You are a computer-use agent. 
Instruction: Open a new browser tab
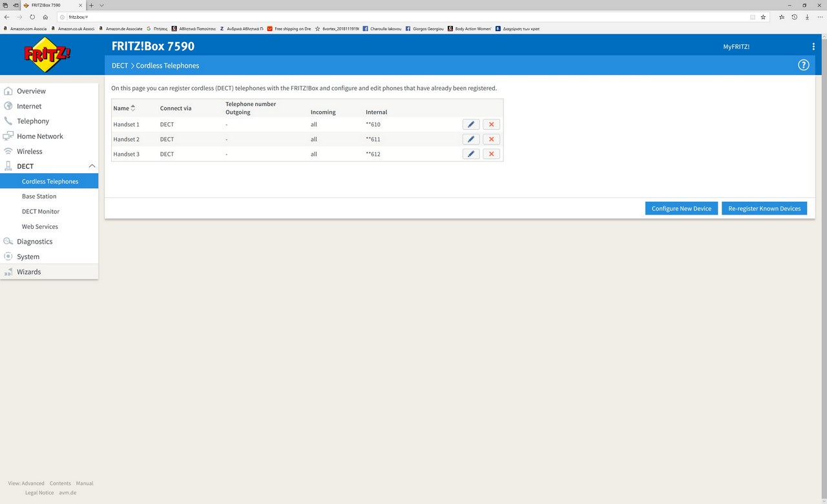pos(91,5)
